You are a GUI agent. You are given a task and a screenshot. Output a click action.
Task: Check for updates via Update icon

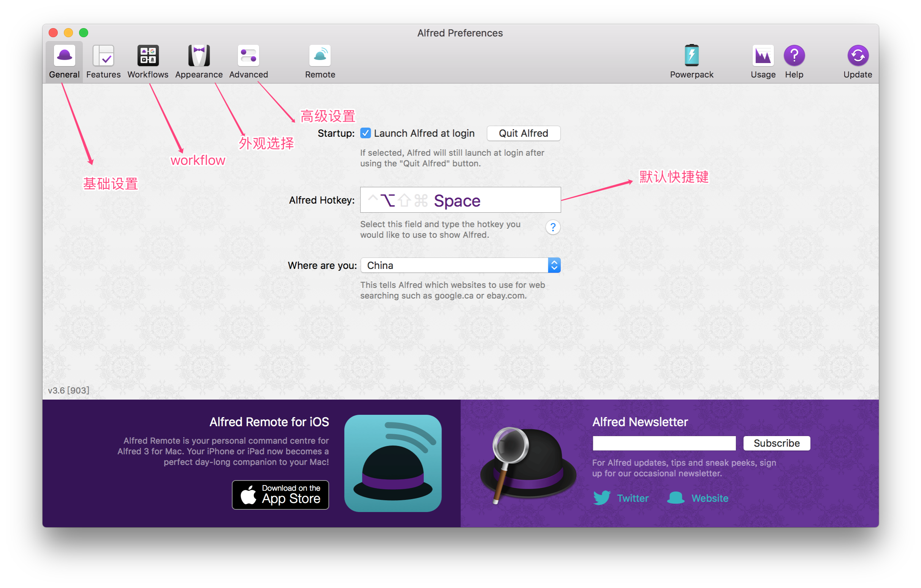click(858, 62)
